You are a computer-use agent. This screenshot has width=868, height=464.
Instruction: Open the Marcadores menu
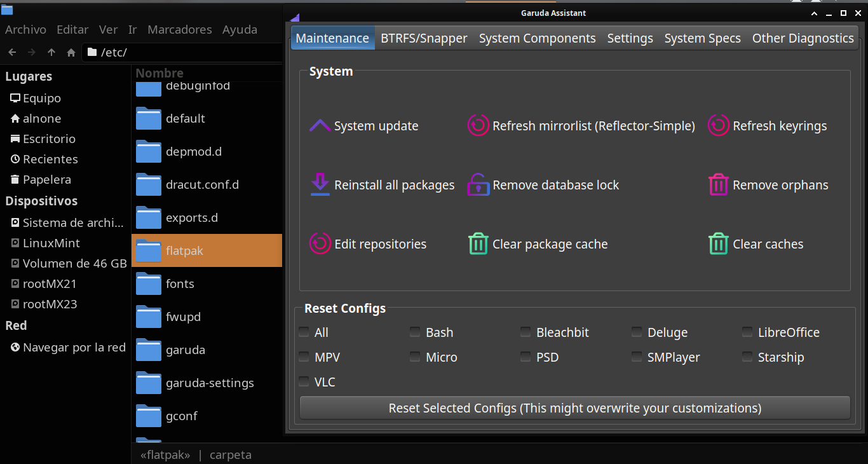[179, 29]
